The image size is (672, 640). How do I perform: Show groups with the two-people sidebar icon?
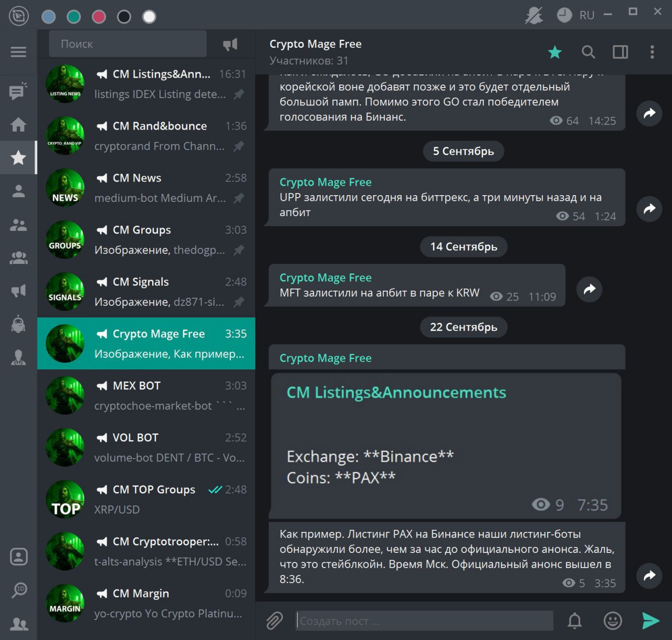click(18, 225)
